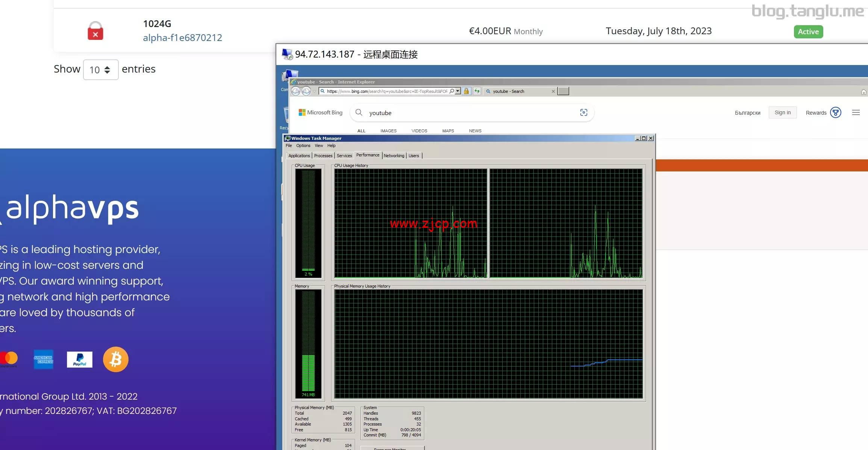Switch to the Performance tab

[368, 155]
